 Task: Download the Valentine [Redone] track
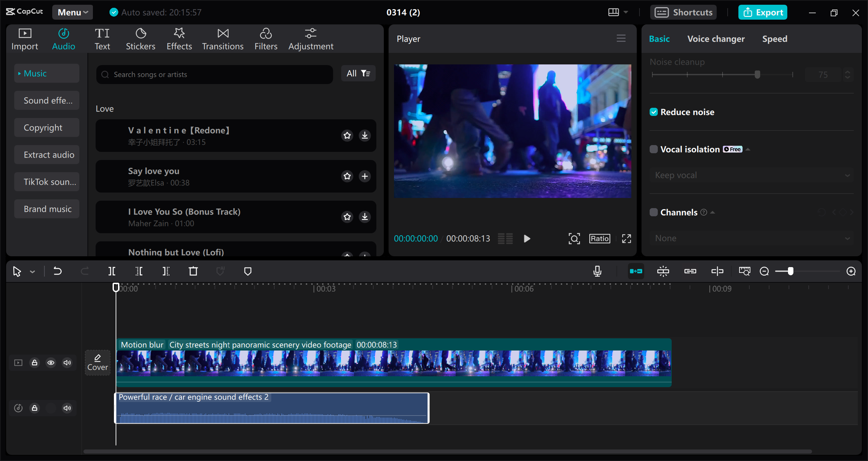click(x=365, y=136)
